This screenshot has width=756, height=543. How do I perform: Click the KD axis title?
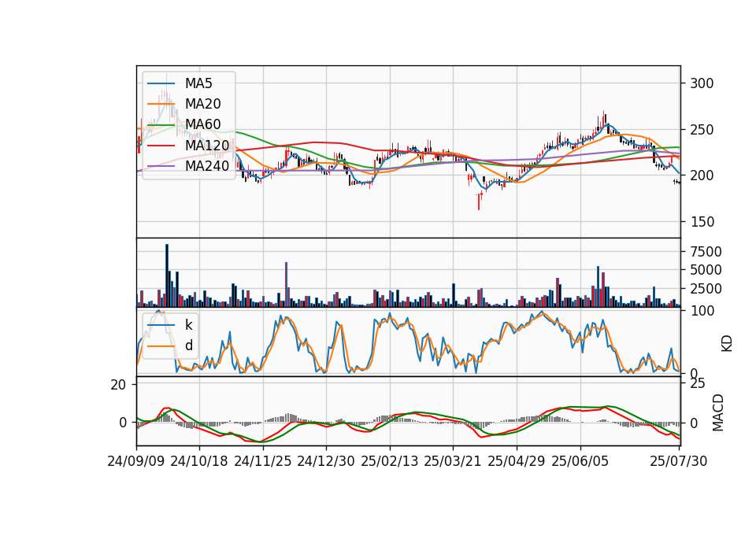point(727,344)
